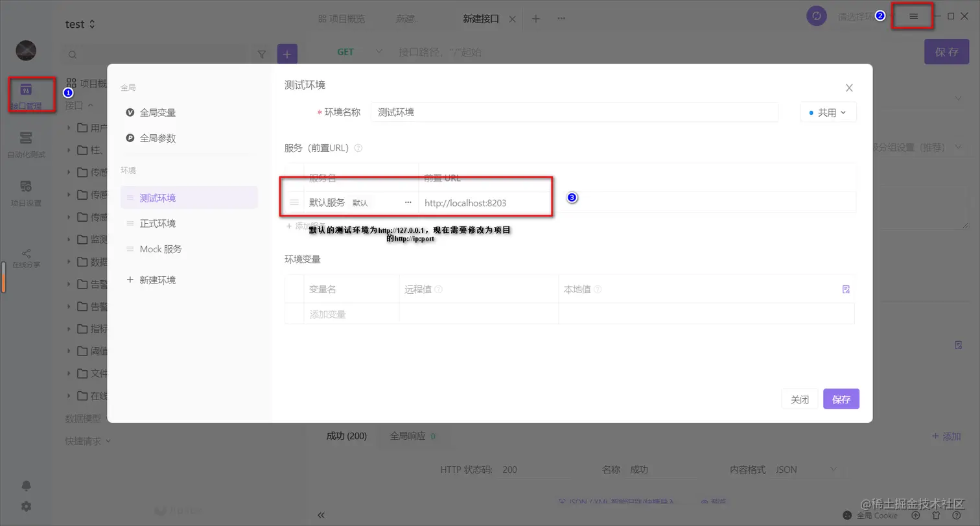Open 在线分享 share icon in sidebar
The image size is (980, 526).
point(26,257)
